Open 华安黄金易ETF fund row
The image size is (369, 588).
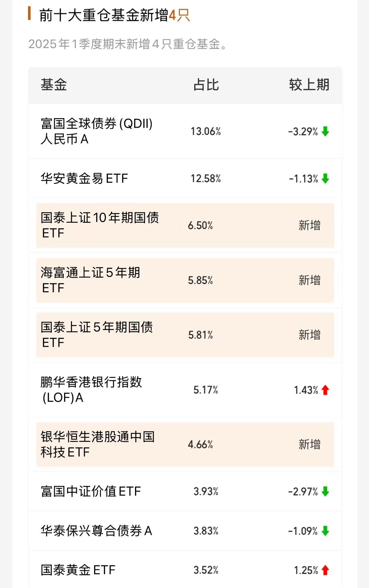tap(185, 178)
